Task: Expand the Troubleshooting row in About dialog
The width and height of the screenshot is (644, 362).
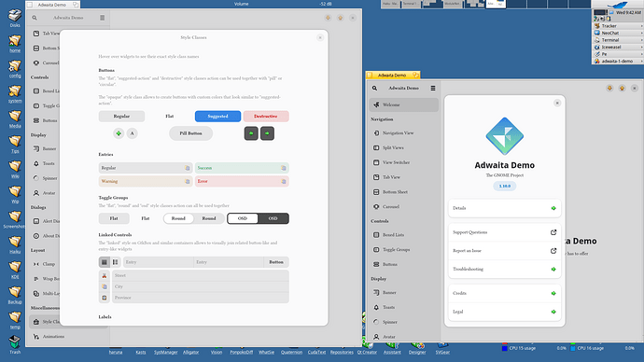Action: pyautogui.click(x=505, y=270)
